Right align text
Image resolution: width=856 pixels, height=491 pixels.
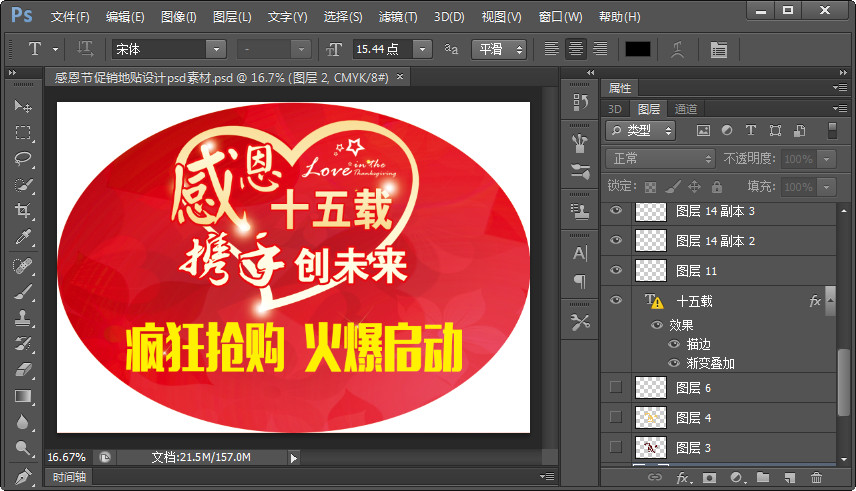[x=600, y=49]
